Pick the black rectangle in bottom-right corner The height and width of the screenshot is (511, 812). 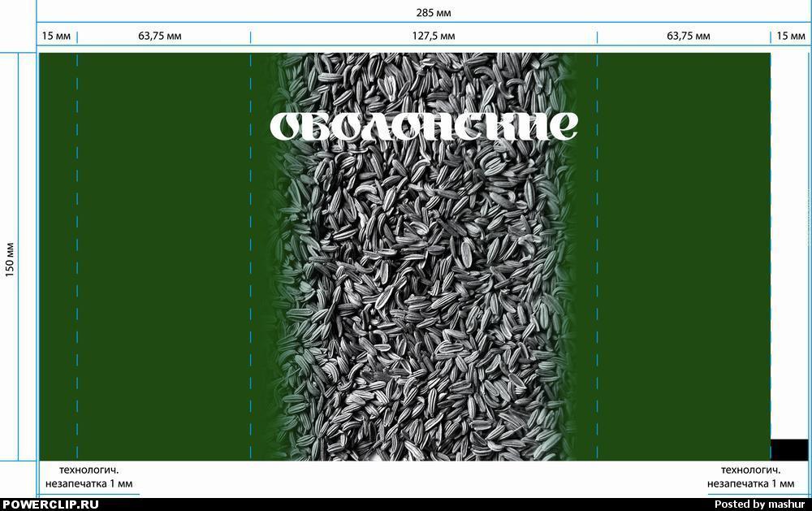[x=788, y=449]
